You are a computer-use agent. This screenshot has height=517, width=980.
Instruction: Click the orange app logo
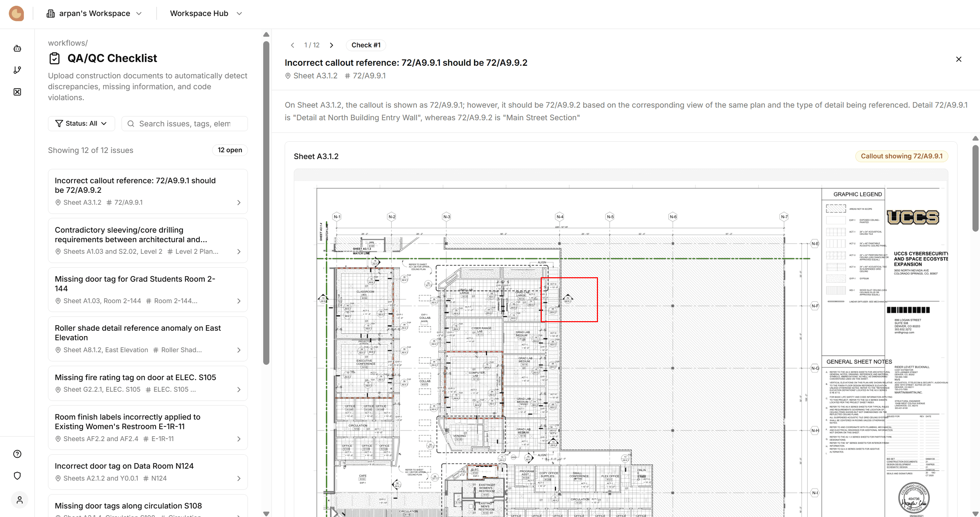16,14
